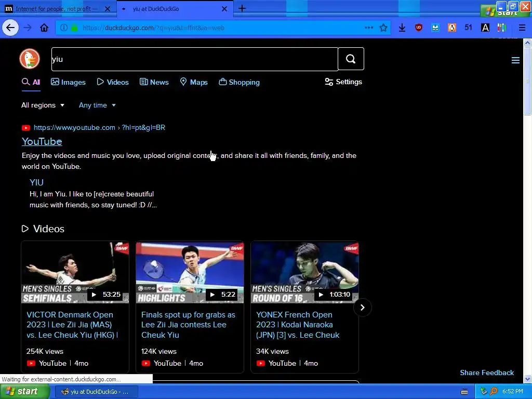Viewport: 532px width, 399px height.
Task: Close the Internet for people tab
Action: pyautogui.click(x=108, y=9)
